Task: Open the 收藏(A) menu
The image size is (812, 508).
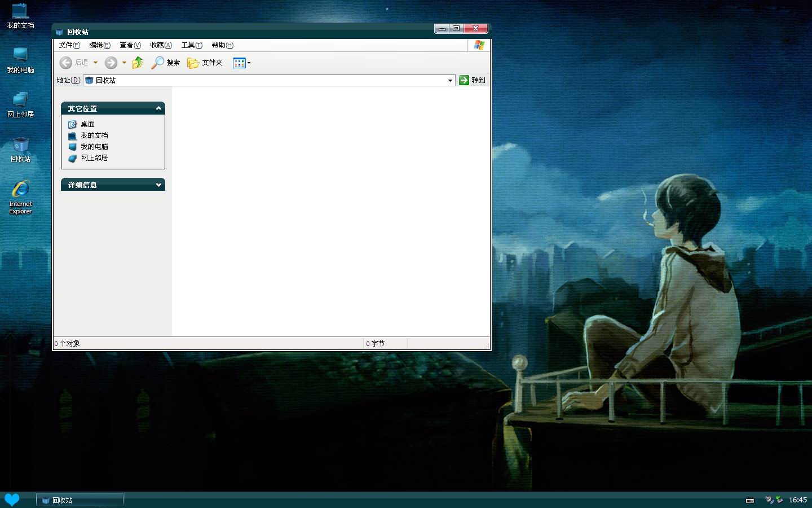Action: pyautogui.click(x=161, y=45)
